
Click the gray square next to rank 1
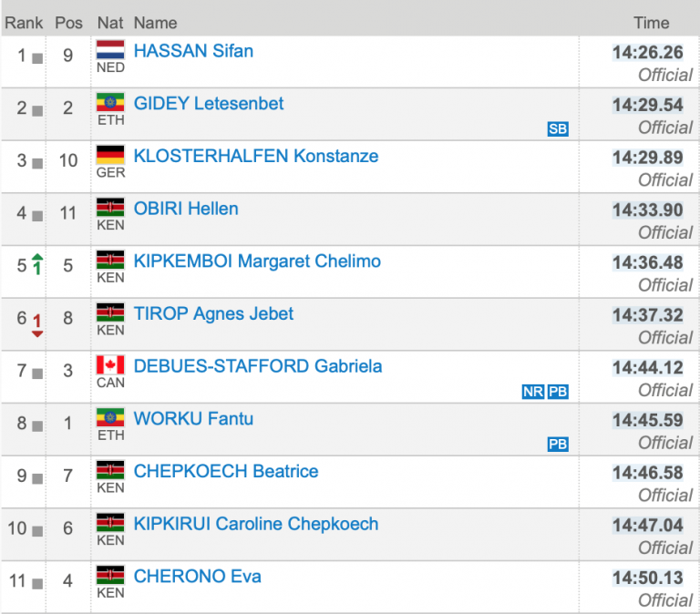(x=37, y=57)
